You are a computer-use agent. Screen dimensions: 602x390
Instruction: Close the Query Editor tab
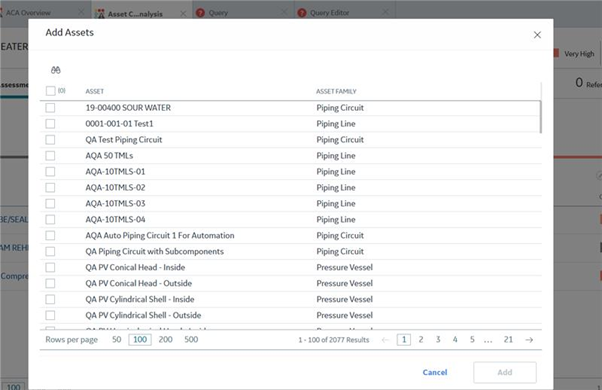[385, 13]
